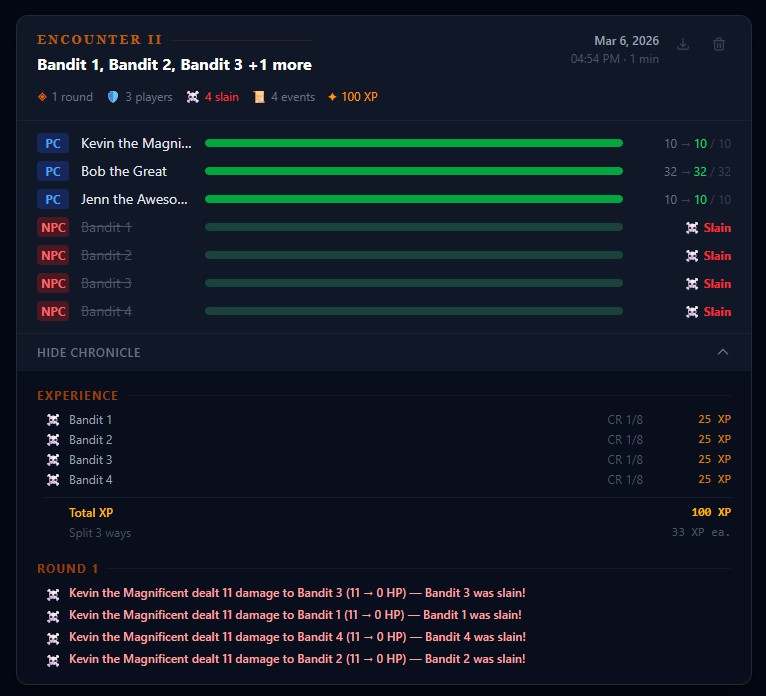Click the diamond icon beside 1 round
The width and height of the screenshot is (766, 696).
pyautogui.click(x=42, y=97)
